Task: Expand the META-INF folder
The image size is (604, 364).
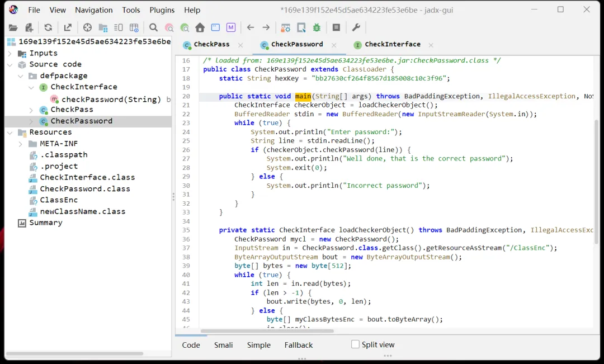Action: tap(20, 144)
